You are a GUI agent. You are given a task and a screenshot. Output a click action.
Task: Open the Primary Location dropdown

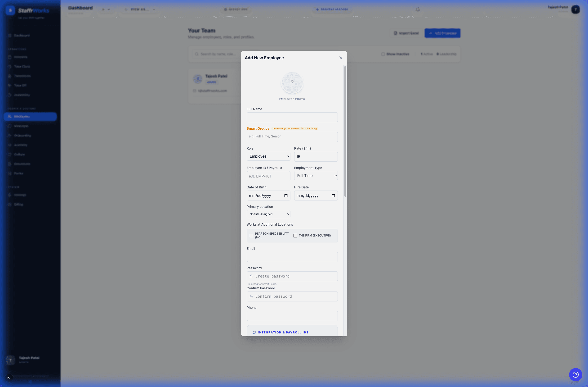tap(268, 214)
